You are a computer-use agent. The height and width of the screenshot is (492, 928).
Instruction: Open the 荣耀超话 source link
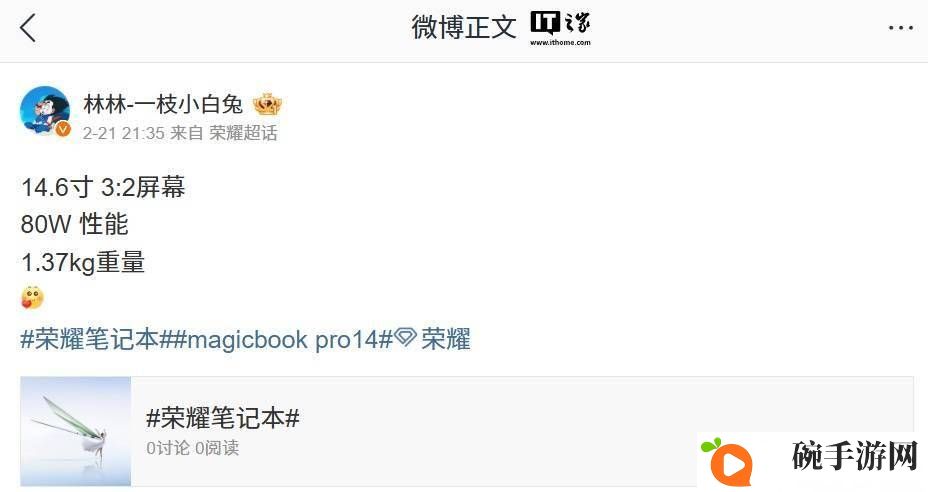pos(243,133)
